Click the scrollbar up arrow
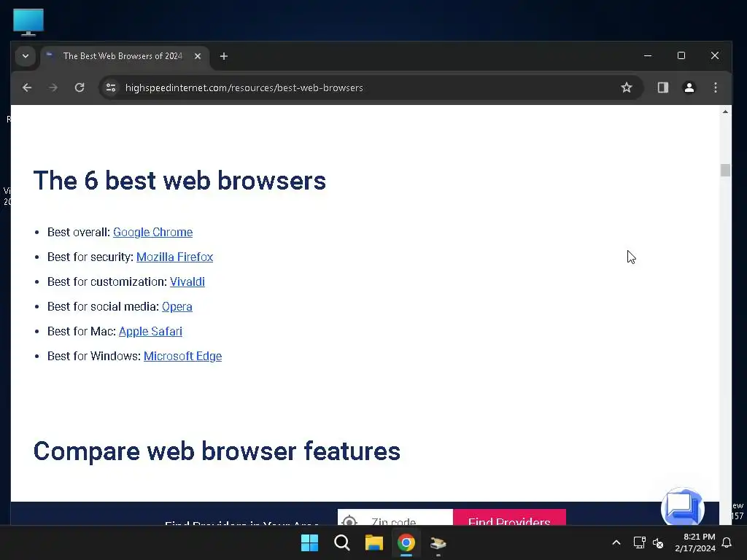Screen dimensions: 747x560 (725, 112)
